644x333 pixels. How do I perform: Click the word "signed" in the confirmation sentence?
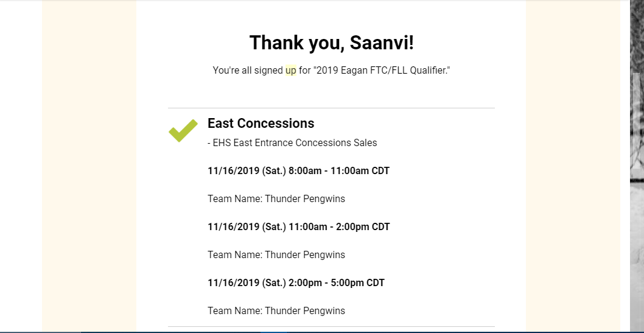coord(268,71)
